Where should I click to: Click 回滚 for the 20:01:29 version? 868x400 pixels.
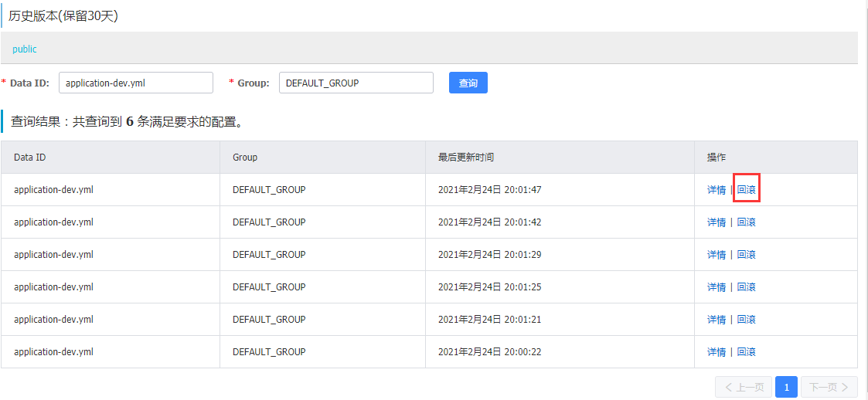click(x=747, y=255)
